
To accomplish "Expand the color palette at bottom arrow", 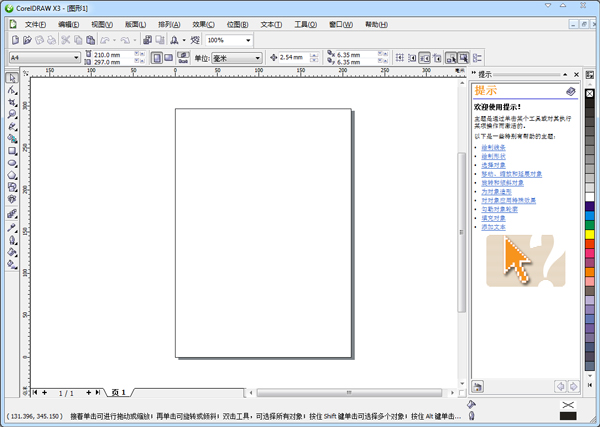I will tap(590, 385).
